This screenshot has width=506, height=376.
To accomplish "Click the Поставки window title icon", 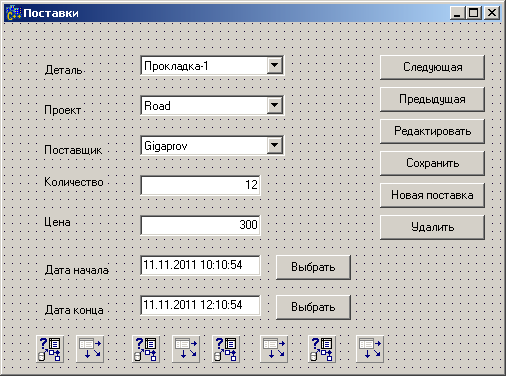I will (x=13, y=13).
